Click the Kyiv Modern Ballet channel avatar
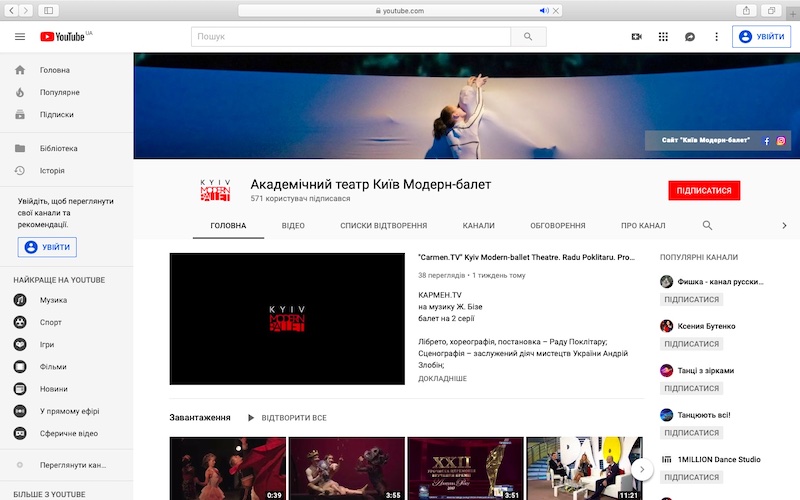 [215, 190]
